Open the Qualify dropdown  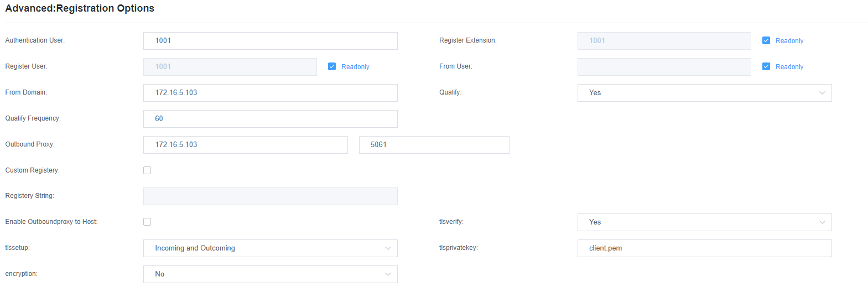(x=704, y=93)
